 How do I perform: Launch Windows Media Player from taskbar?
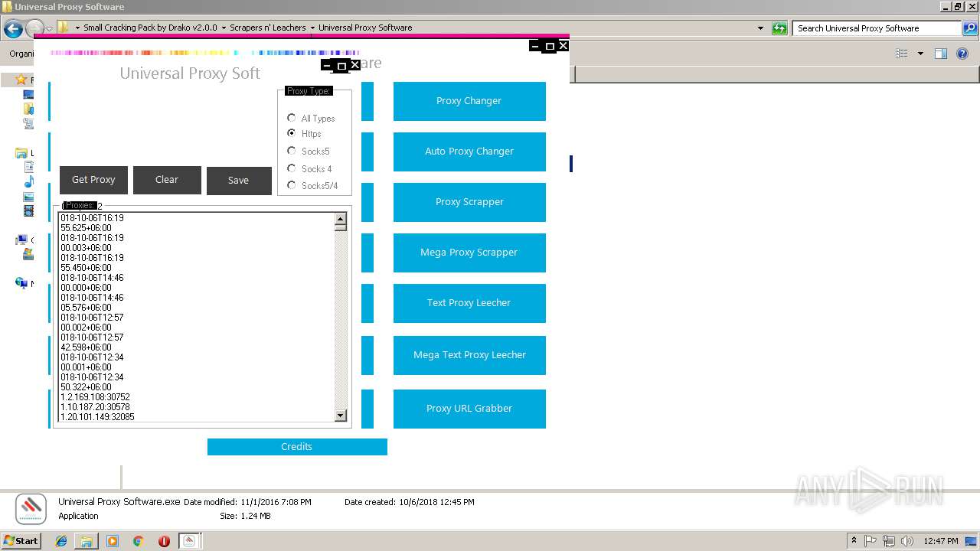113,541
